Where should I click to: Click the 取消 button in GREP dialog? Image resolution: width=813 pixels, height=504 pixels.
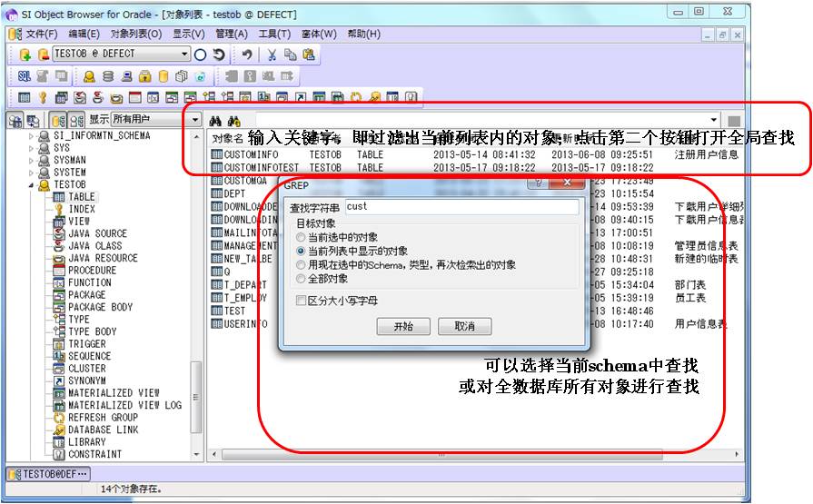click(464, 326)
